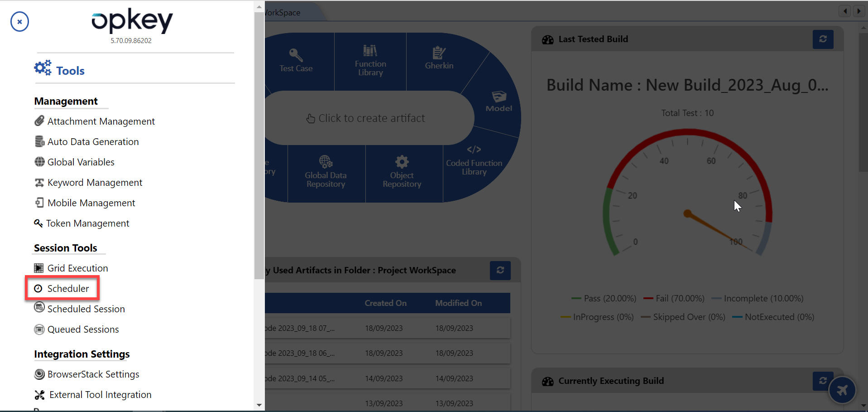Create a Gherkin artifact
Screen dimensions: 868x412
pos(439,59)
